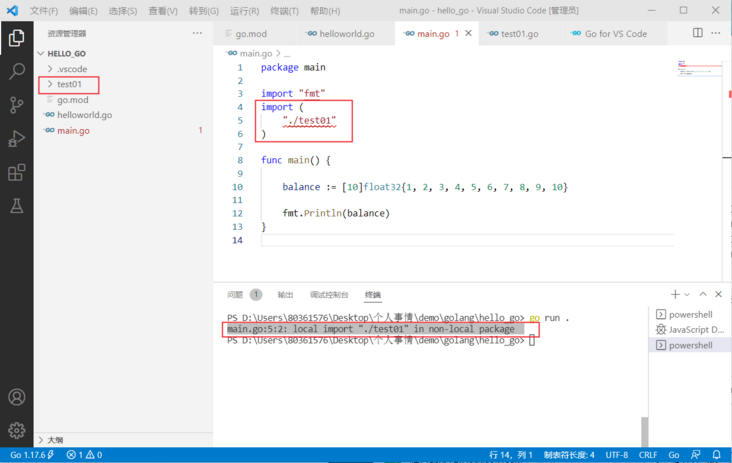Viewport: 732px width, 463px height.
Task: Open the Source Control view
Action: coord(16,105)
